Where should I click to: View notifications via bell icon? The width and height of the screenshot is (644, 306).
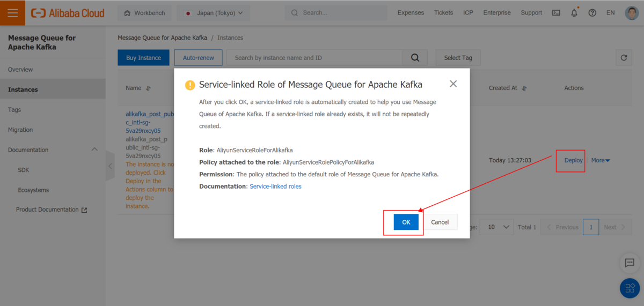574,13
